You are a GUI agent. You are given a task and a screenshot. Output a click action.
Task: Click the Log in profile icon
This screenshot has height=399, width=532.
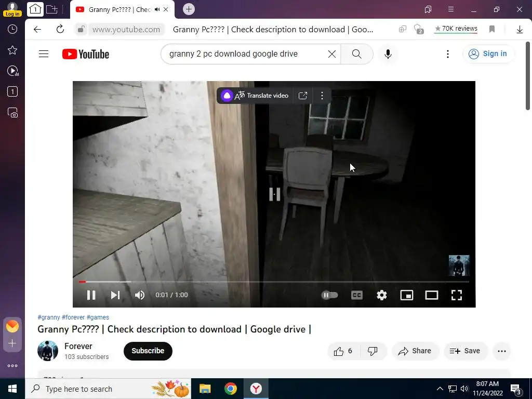12,9
